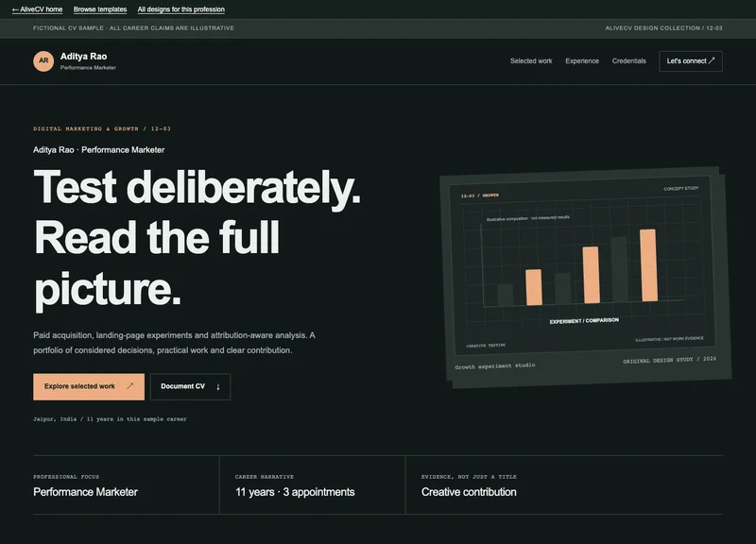Click 'Performance Marketer' under header name
The width and height of the screenshot is (756, 544).
click(88, 67)
